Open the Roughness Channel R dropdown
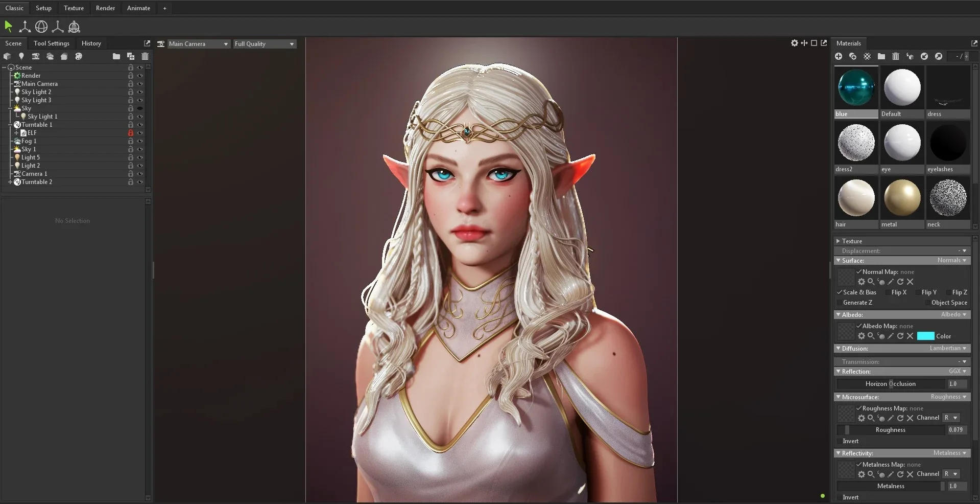 (x=951, y=418)
